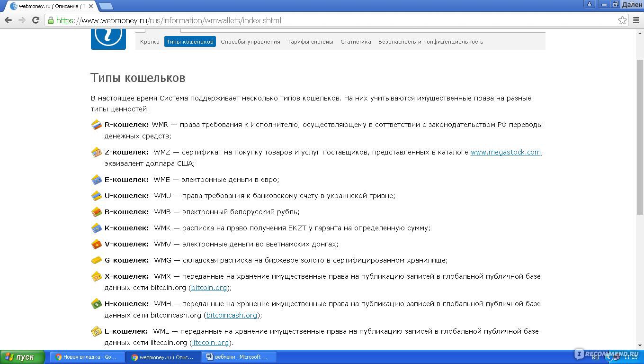Screen dimensions: 644x364
Task: Click the Z-кошелек bold label
Action: (126, 152)
